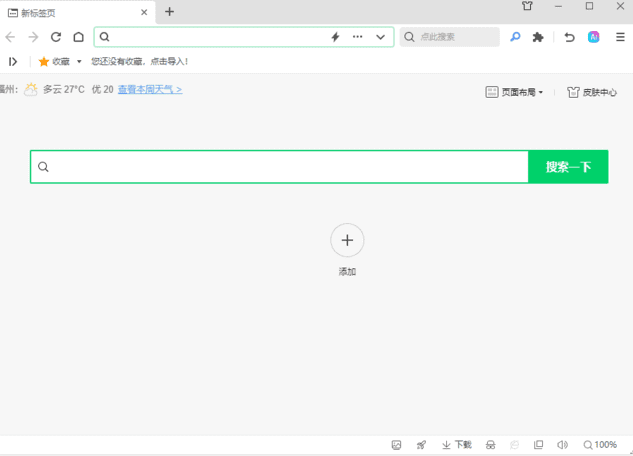Open the three-dots address bar menu
This screenshot has width=633, height=456.
click(x=357, y=37)
